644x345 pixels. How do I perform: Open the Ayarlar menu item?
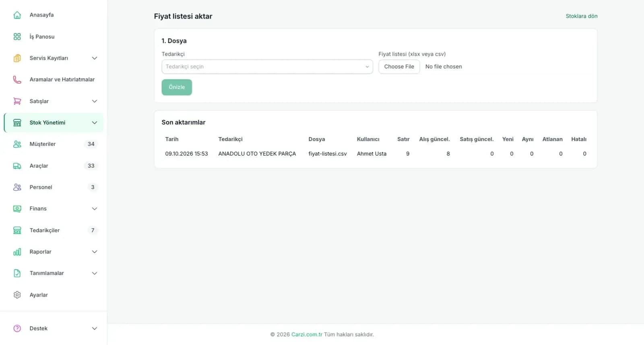tap(54, 295)
